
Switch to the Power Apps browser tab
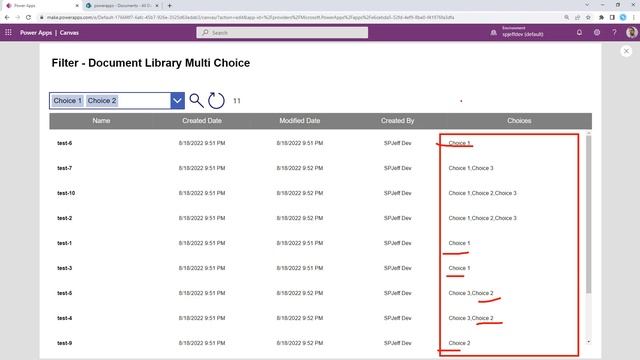[x=41, y=6]
